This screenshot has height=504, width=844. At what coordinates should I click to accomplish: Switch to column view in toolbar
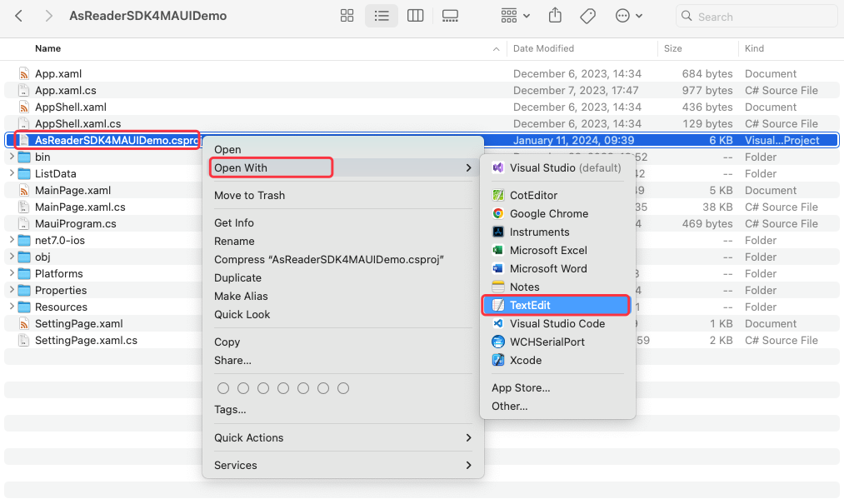pyautogui.click(x=415, y=16)
